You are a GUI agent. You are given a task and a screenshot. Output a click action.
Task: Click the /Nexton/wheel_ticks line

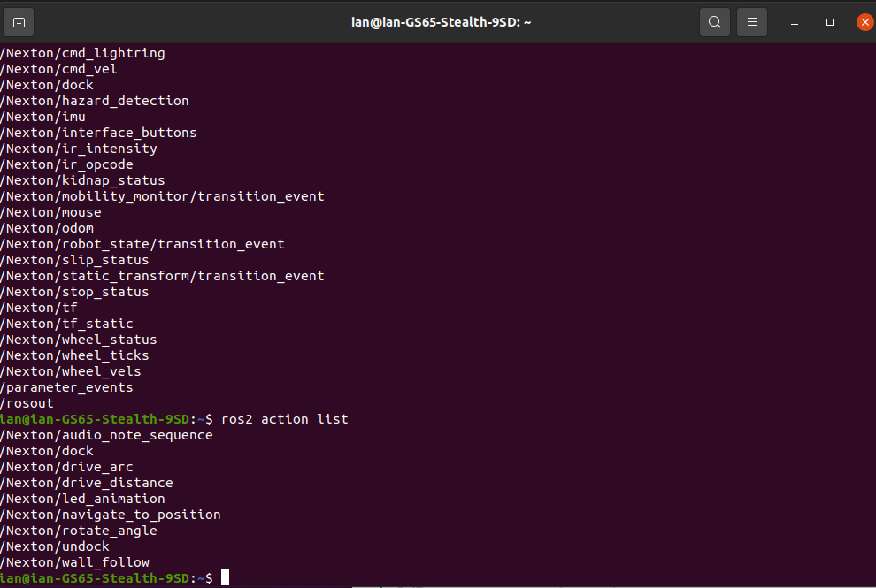[x=75, y=355]
